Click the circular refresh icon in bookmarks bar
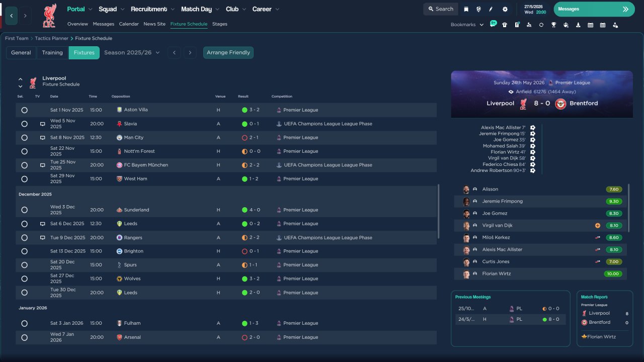644x362 pixels. [x=541, y=25]
